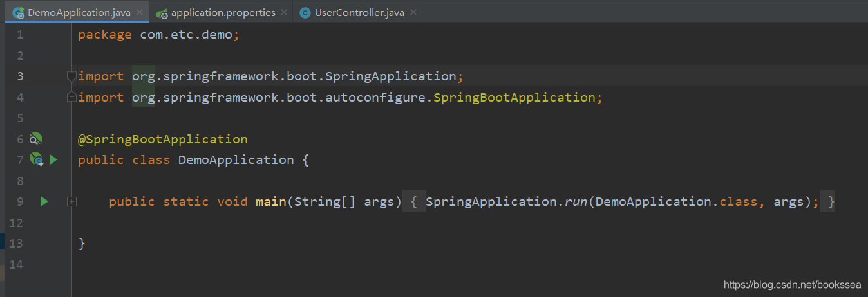Click the @SpringBootApplication annotation
The width and height of the screenshot is (868, 297).
point(162,139)
